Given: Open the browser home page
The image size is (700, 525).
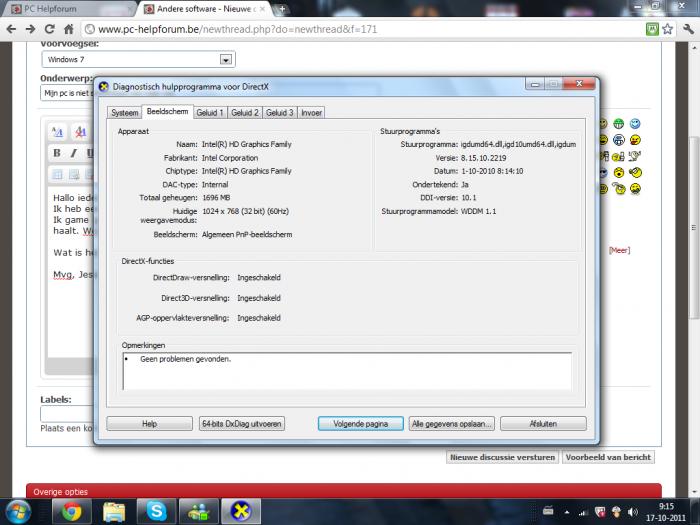Looking at the screenshot, I should tap(69, 29).
